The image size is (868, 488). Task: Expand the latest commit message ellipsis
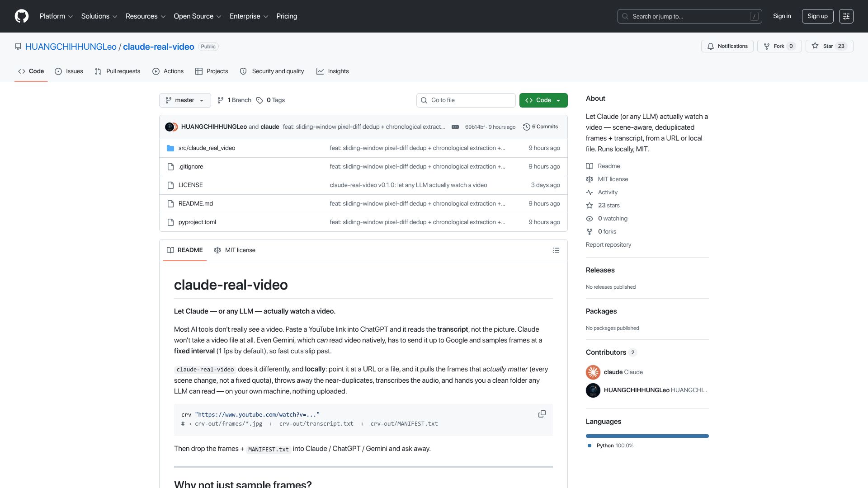(455, 127)
